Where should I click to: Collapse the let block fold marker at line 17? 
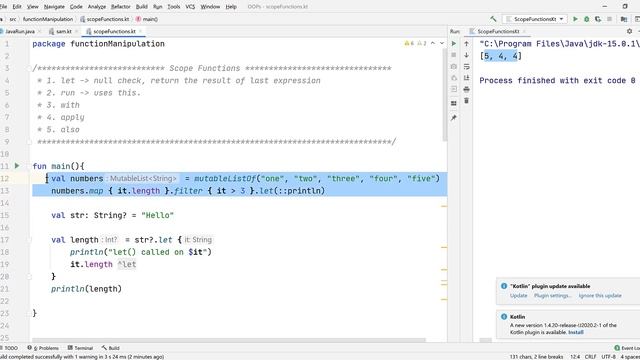click(29, 240)
